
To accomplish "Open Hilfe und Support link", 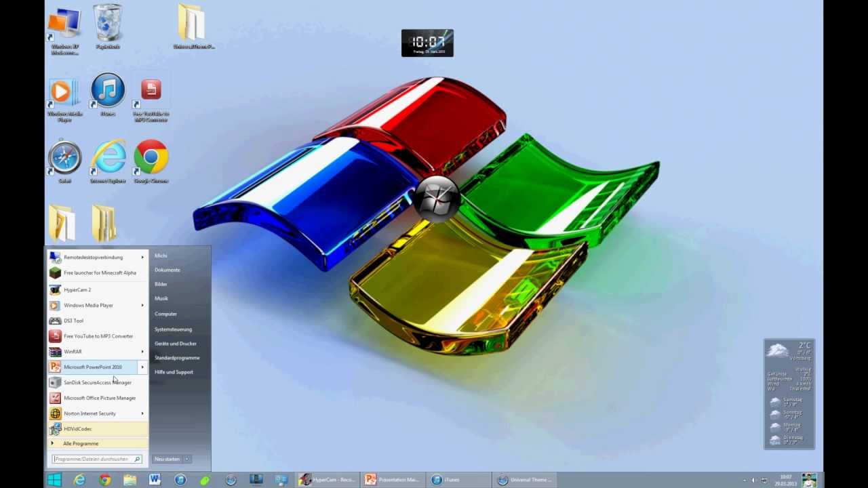I will point(174,372).
